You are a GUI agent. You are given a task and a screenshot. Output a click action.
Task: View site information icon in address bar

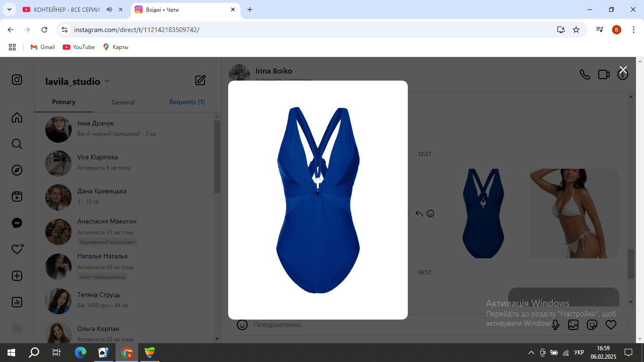click(65, 30)
